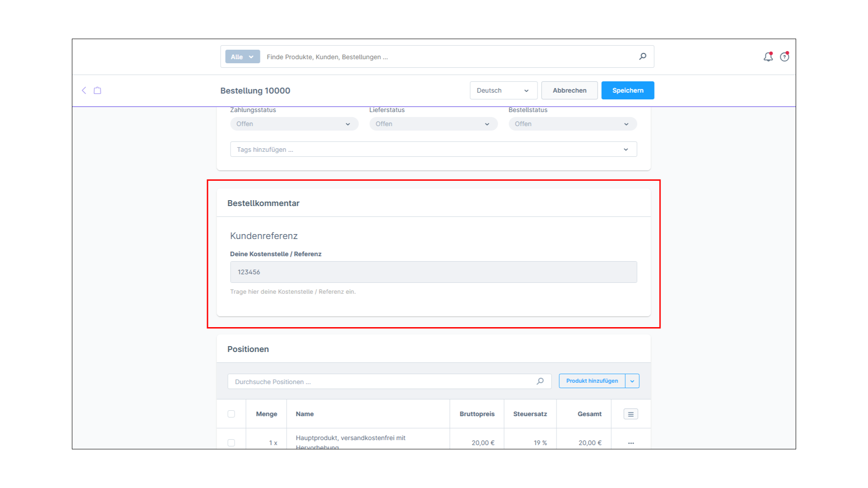Open the help center icon

pos(784,57)
